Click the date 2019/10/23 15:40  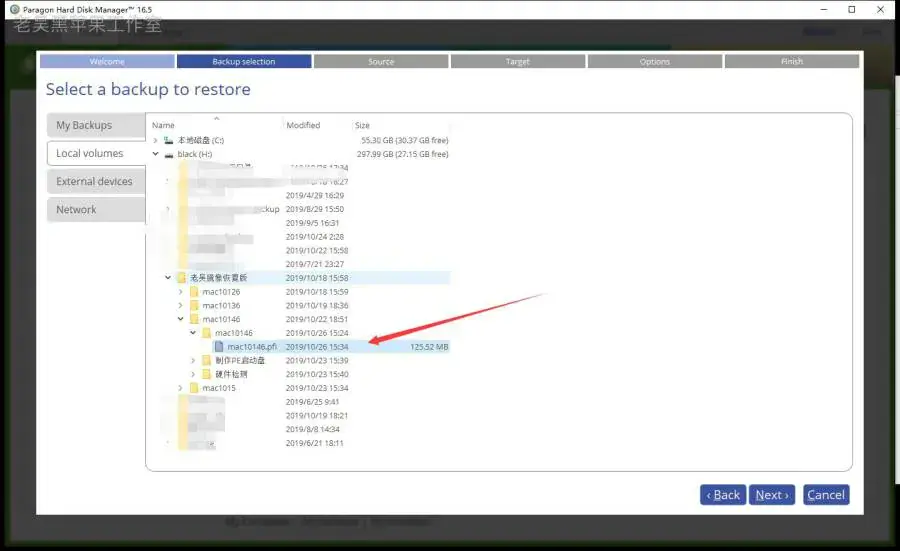[317, 374]
